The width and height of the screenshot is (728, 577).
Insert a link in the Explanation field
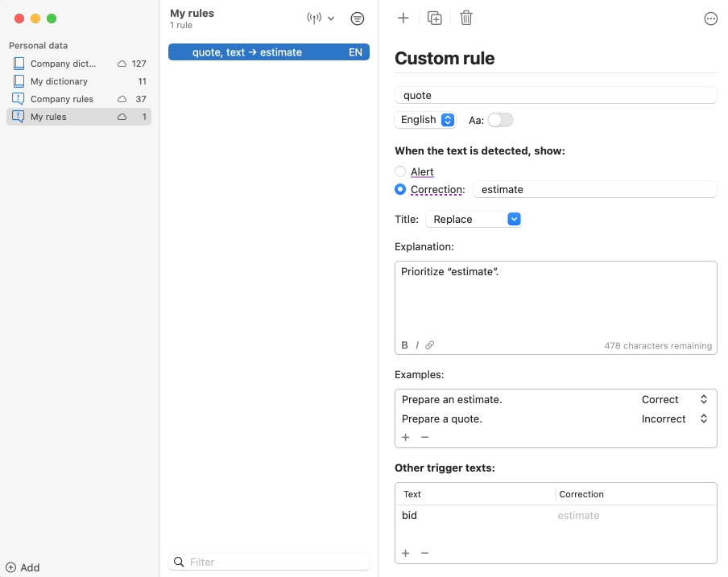click(x=430, y=345)
